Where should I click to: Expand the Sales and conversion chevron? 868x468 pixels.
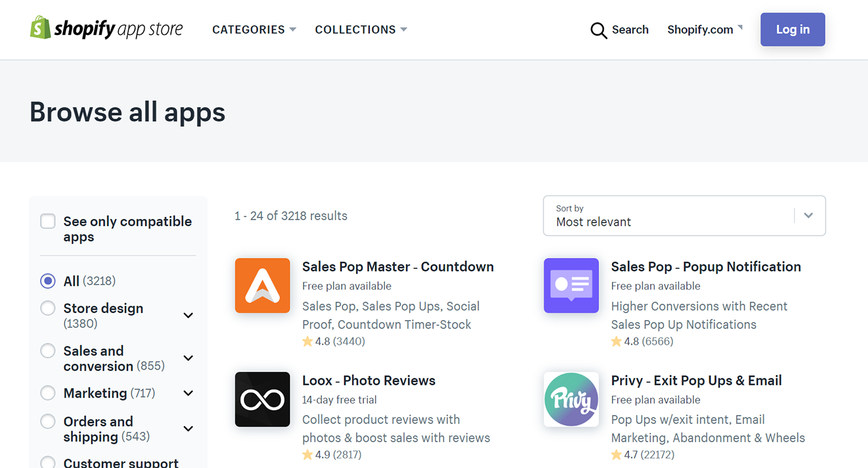point(188,358)
